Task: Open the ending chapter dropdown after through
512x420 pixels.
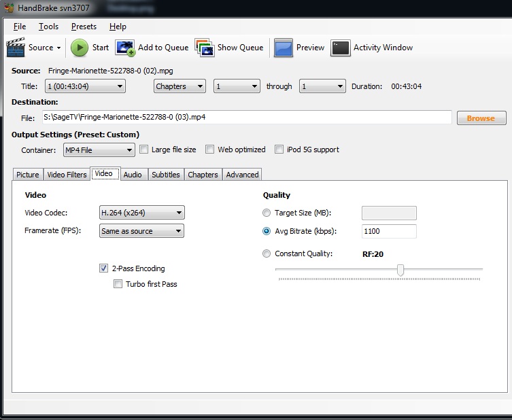Action: click(322, 86)
